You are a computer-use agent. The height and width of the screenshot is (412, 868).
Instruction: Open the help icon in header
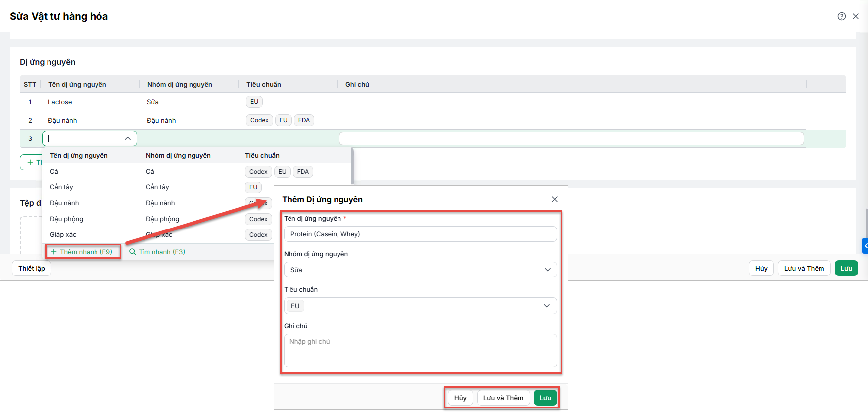841,16
